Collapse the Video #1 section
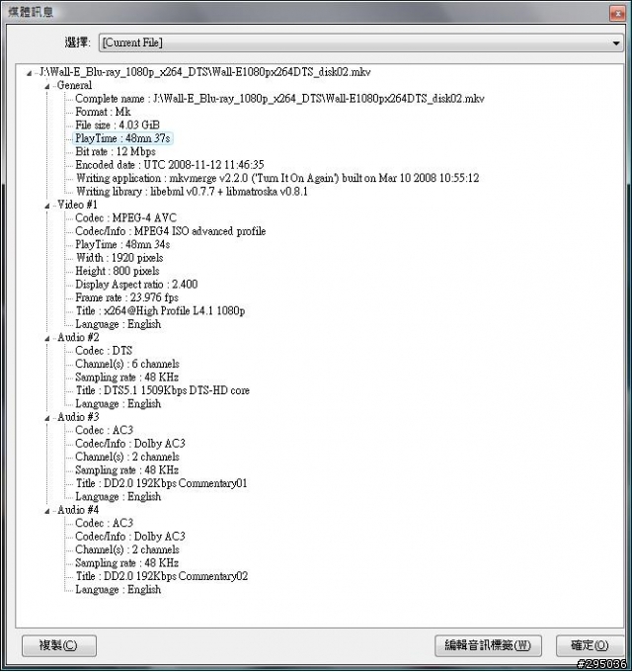 tap(47, 207)
